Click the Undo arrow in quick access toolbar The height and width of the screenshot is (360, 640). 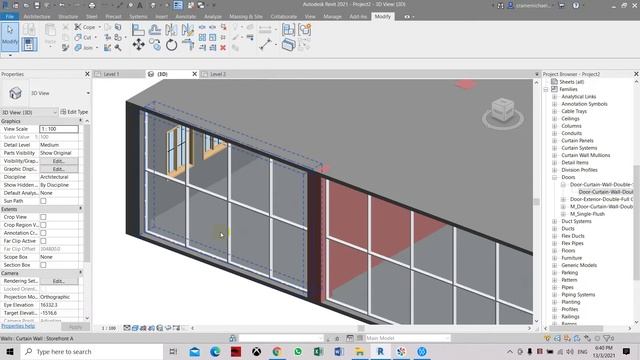[x=62, y=5]
